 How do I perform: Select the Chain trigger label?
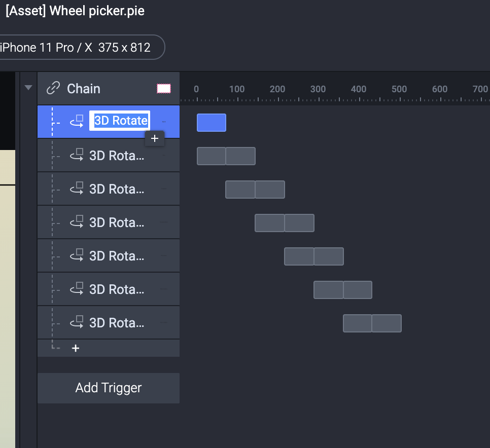point(84,89)
